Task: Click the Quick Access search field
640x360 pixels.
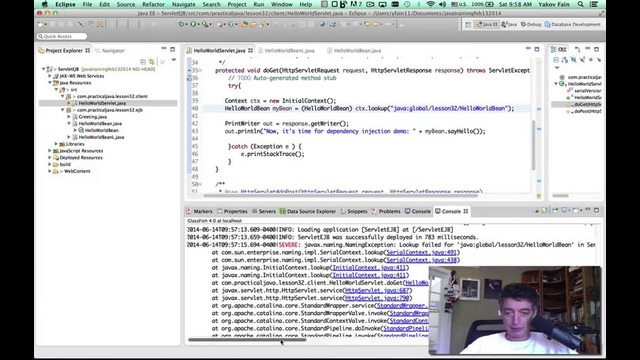Action: coord(62,36)
